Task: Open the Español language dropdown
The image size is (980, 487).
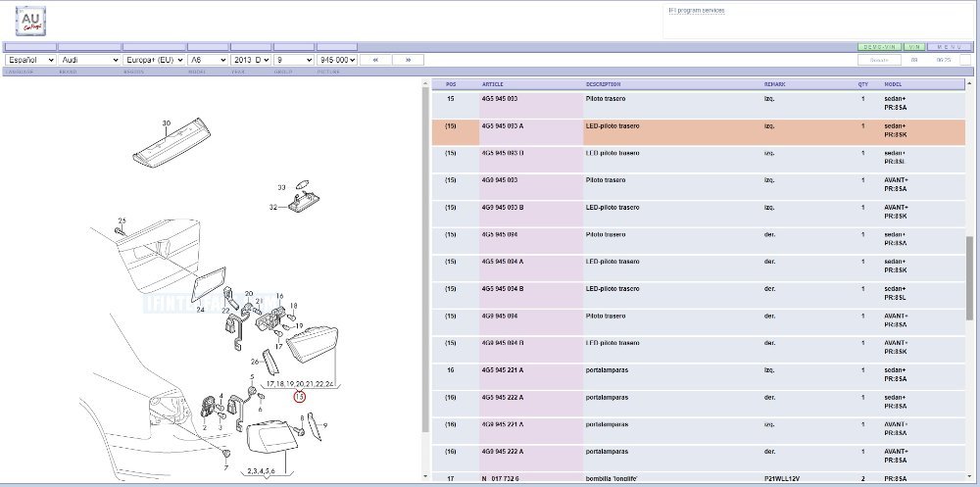Action: tap(30, 60)
